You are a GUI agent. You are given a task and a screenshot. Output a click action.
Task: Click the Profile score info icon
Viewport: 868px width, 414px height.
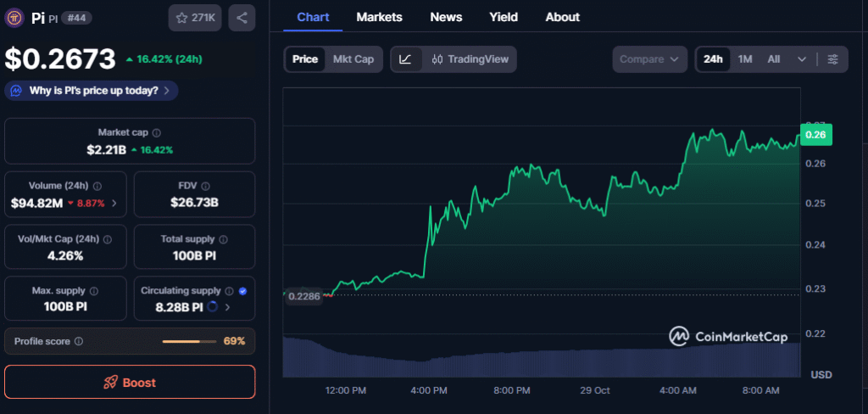pyautogui.click(x=79, y=341)
